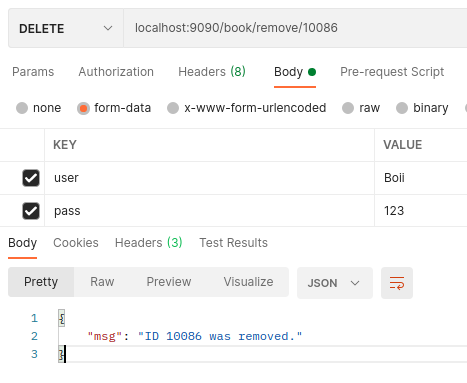Open request Headers (8) tab
This screenshot has height=383, width=467.
click(x=212, y=72)
